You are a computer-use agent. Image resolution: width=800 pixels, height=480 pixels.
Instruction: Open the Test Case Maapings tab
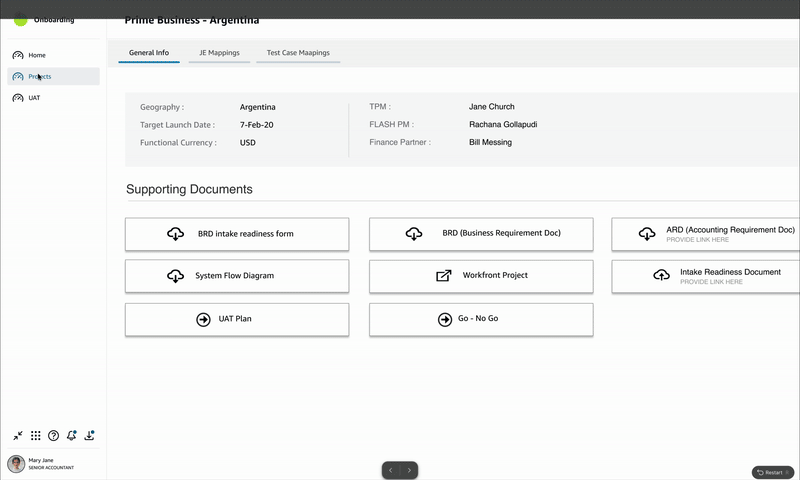(x=298, y=53)
